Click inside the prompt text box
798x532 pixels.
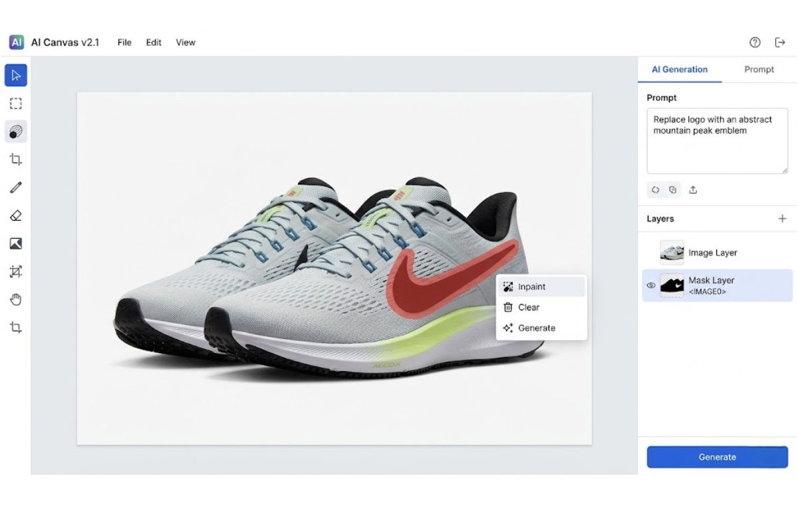point(717,141)
